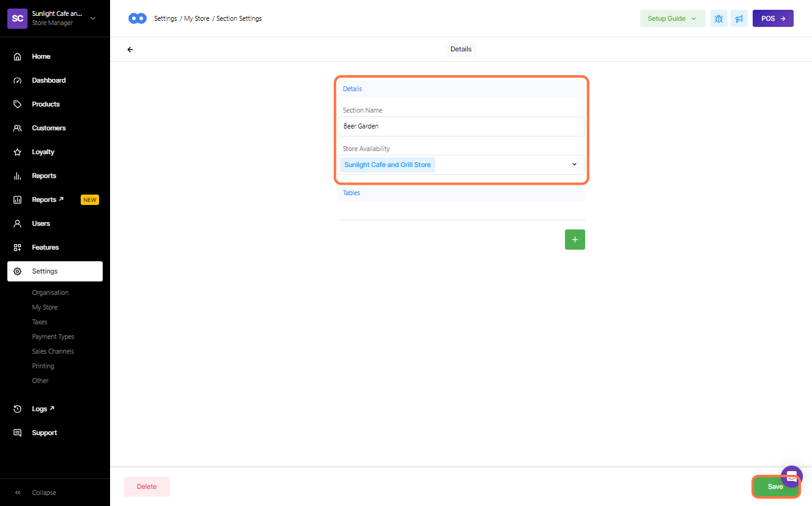
Task: Click My Store breadcrumb link
Action: coord(197,18)
